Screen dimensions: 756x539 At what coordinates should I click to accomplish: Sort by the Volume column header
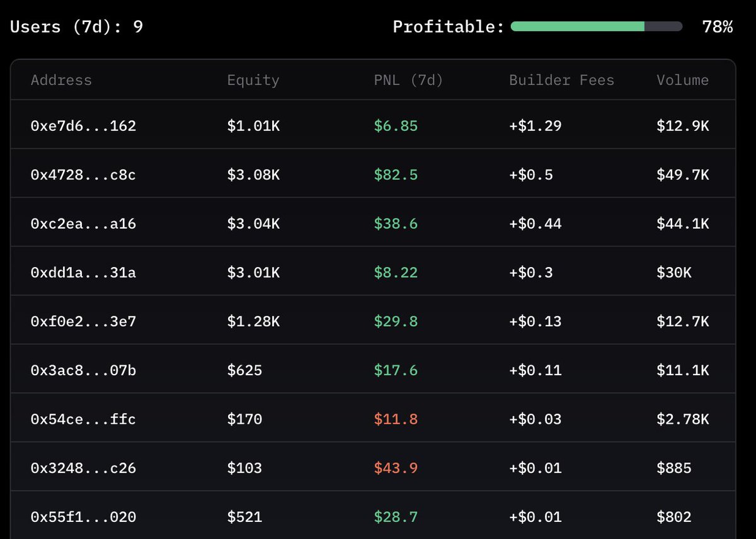coord(682,80)
